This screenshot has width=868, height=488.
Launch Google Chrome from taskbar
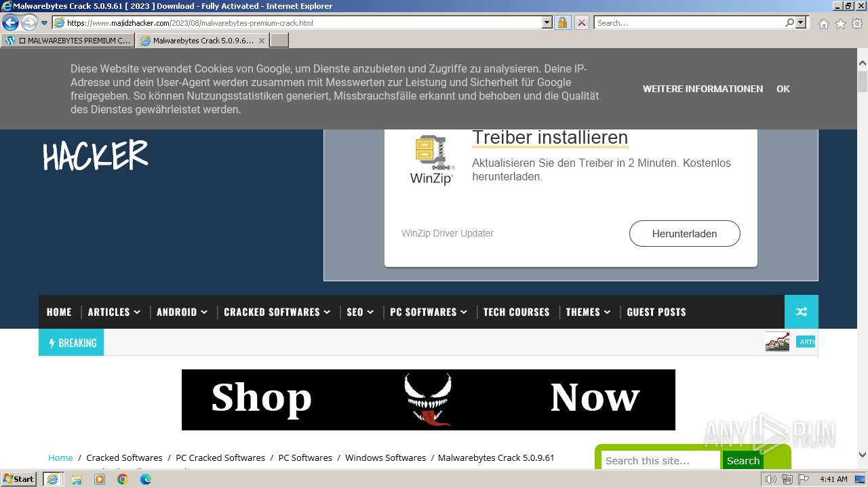point(123,479)
